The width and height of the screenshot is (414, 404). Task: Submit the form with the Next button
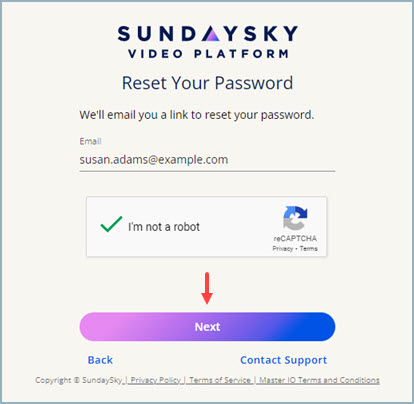point(207,327)
